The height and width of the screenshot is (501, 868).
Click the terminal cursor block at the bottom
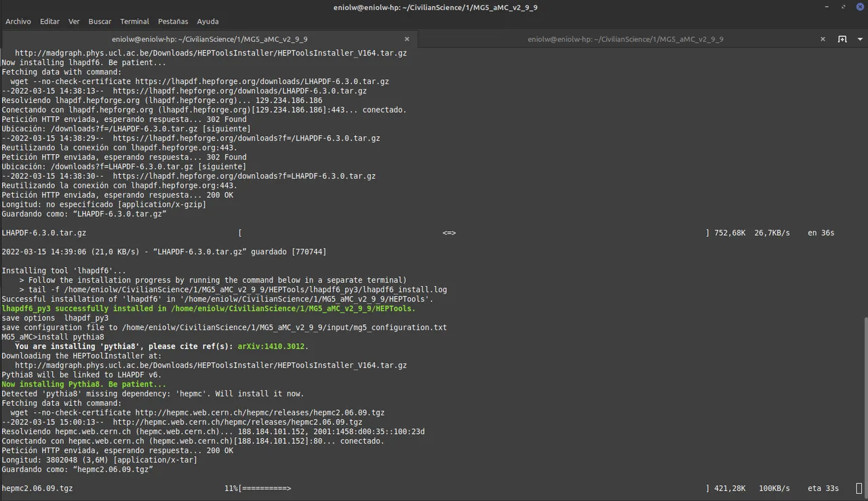point(859,488)
